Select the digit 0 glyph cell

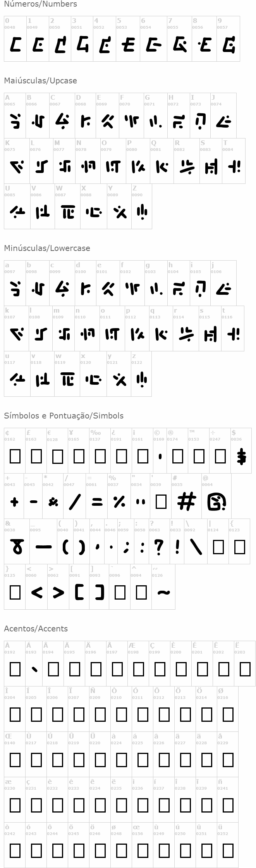click(15, 39)
